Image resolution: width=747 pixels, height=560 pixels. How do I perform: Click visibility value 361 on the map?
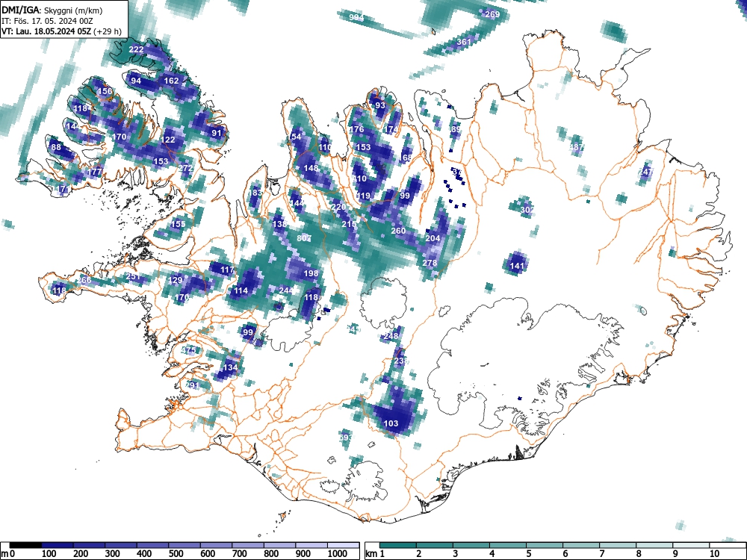(464, 42)
